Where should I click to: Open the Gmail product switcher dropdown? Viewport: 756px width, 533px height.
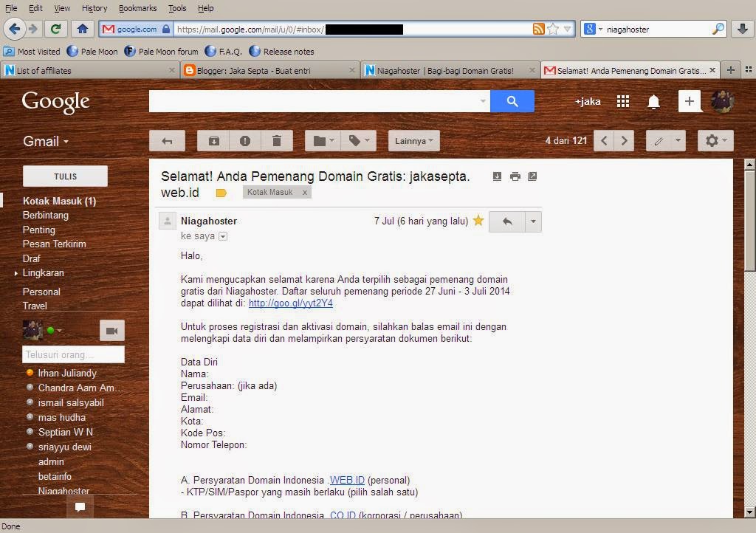click(47, 142)
